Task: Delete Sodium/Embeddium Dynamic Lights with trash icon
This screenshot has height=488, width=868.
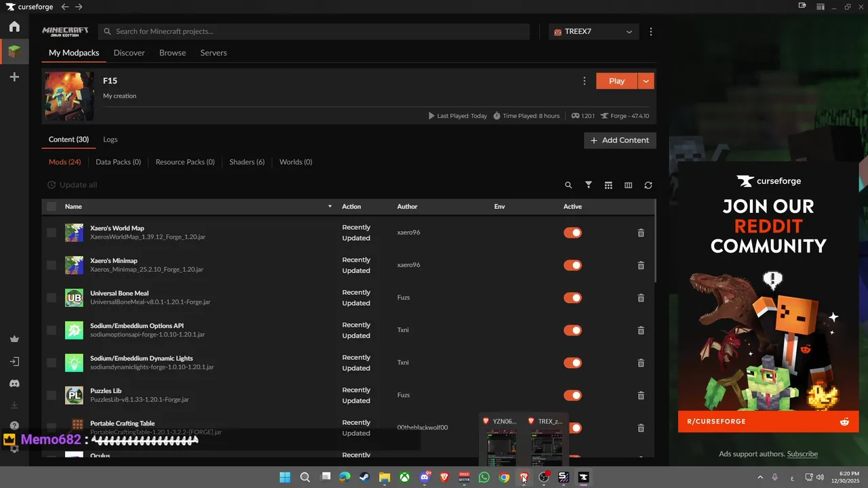Action: [641, 363]
